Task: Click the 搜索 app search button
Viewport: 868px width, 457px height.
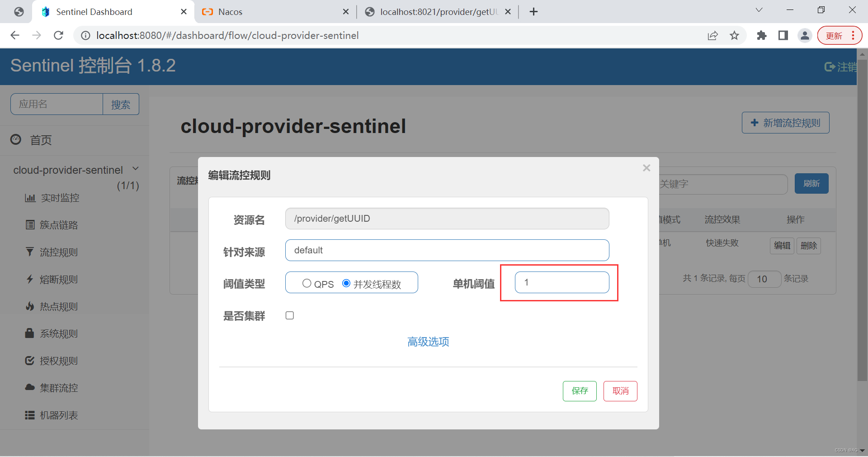Action: 121,104
